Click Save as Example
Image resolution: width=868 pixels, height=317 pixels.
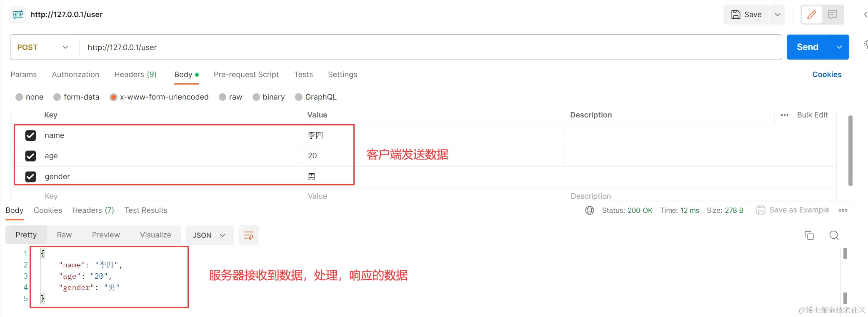[799, 210]
